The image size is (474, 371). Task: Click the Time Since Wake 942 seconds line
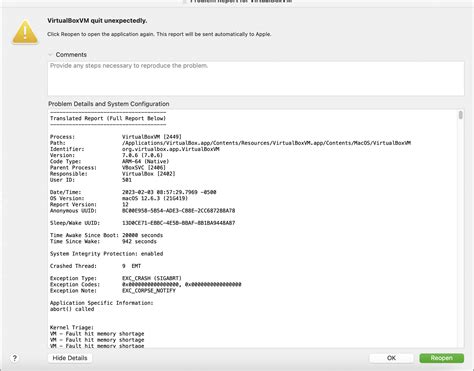tap(103, 241)
